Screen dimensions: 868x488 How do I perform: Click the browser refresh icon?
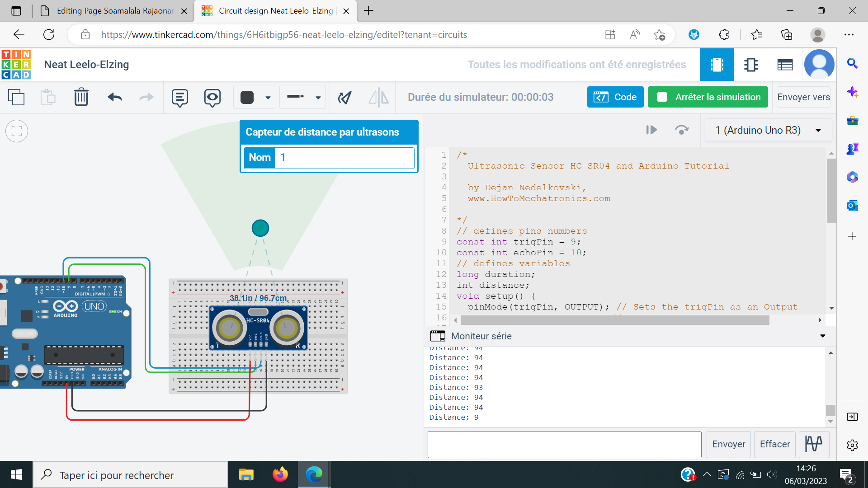pos(49,35)
